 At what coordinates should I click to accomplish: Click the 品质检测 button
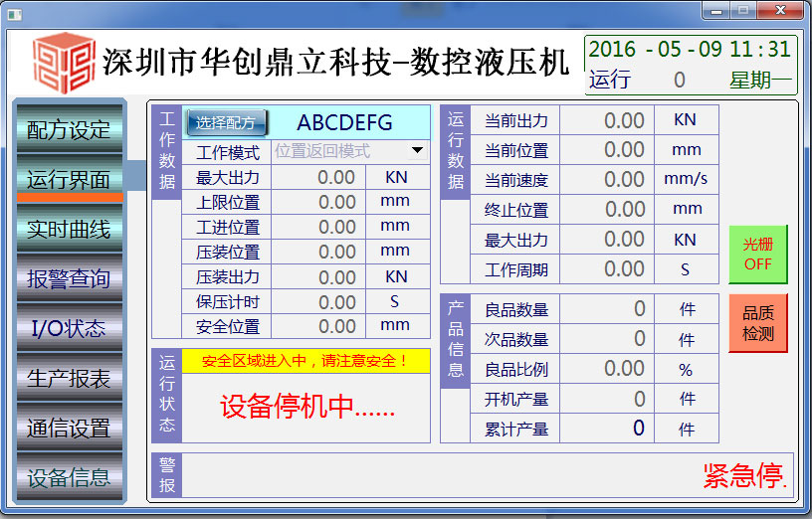click(758, 323)
